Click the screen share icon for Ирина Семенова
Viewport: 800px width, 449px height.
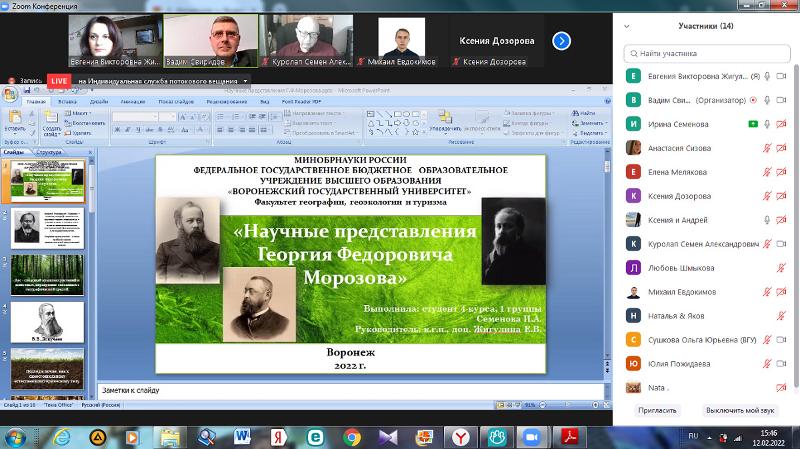(x=752, y=124)
